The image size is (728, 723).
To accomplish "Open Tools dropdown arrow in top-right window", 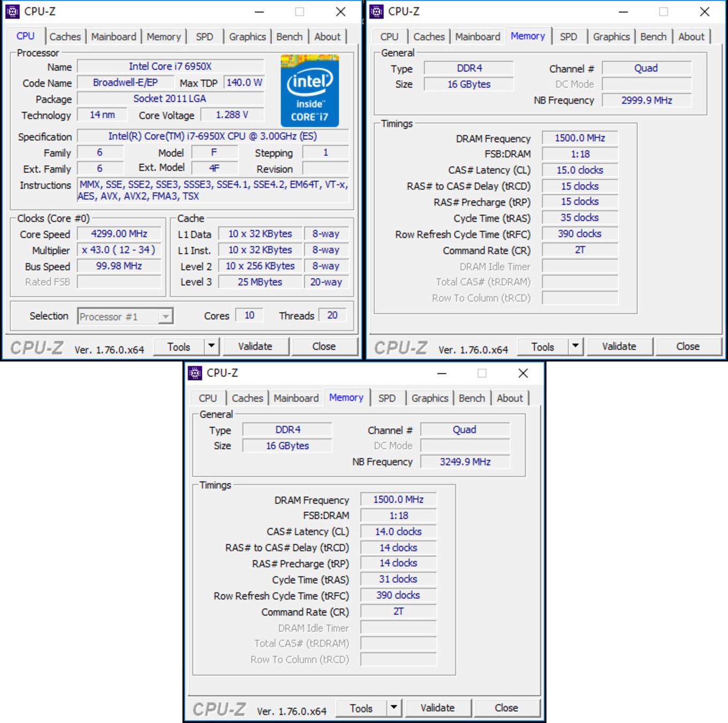I will coord(575,347).
